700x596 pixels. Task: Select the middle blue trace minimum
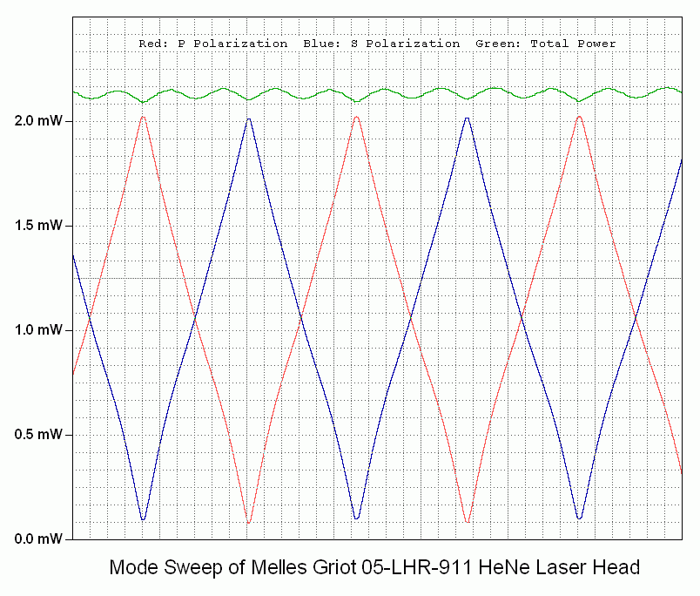coord(357,518)
